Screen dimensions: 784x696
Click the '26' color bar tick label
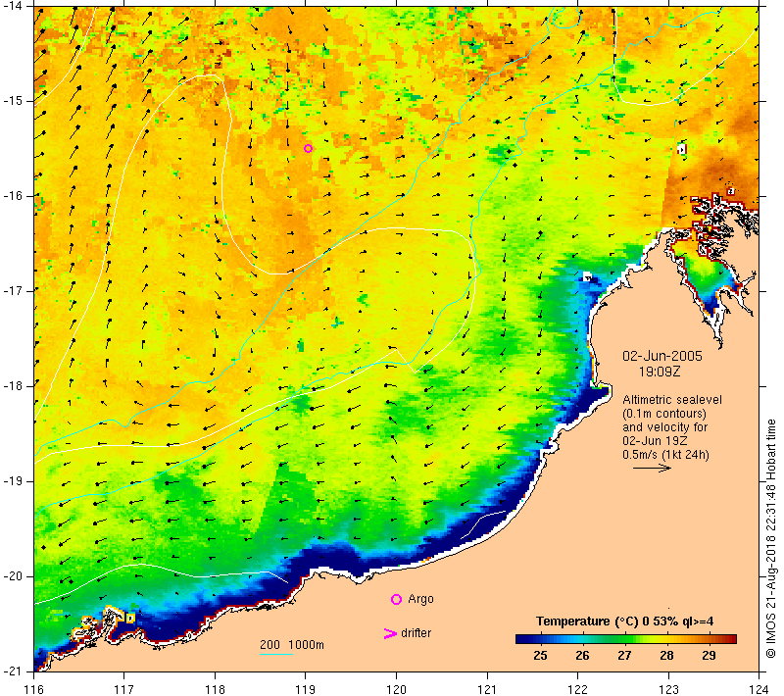(x=582, y=656)
